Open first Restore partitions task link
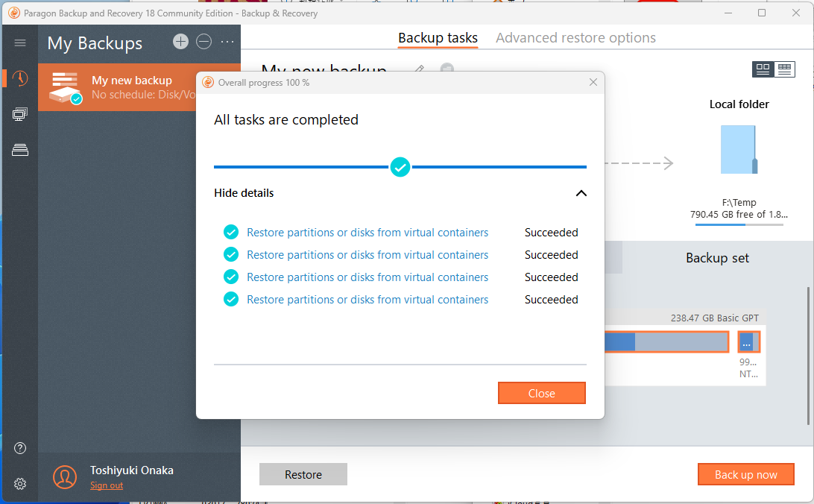814x504 pixels. tap(367, 233)
